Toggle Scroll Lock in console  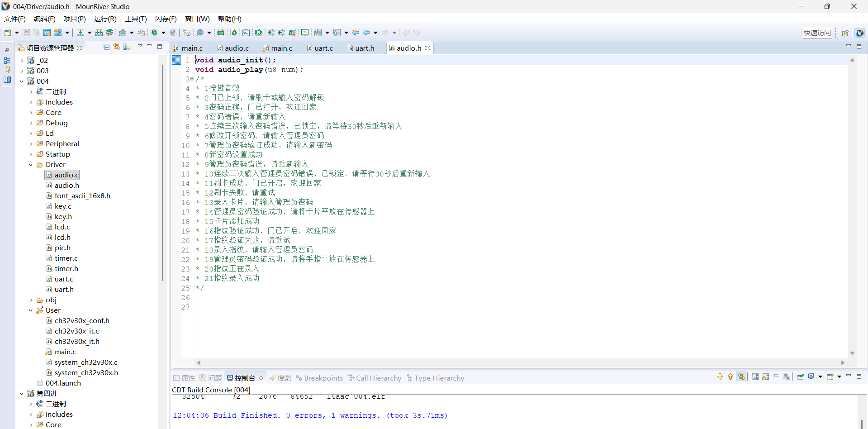765,377
